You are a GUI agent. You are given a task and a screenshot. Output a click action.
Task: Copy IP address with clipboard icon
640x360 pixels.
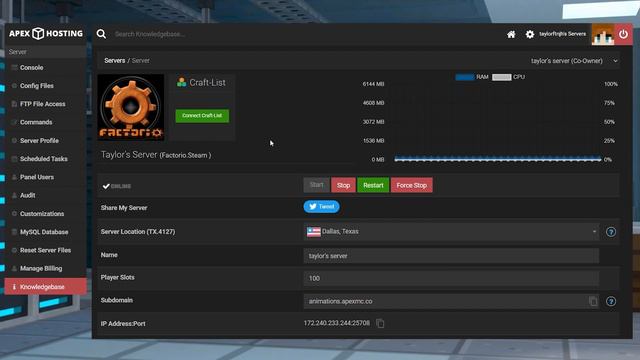[380, 323]
